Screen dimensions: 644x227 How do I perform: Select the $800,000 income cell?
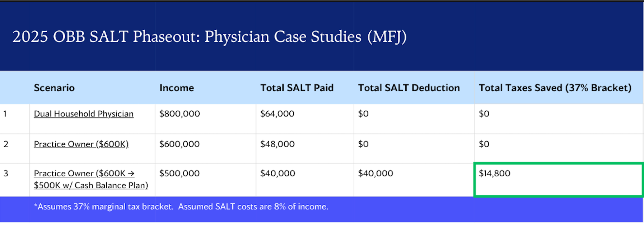(179, 114)
